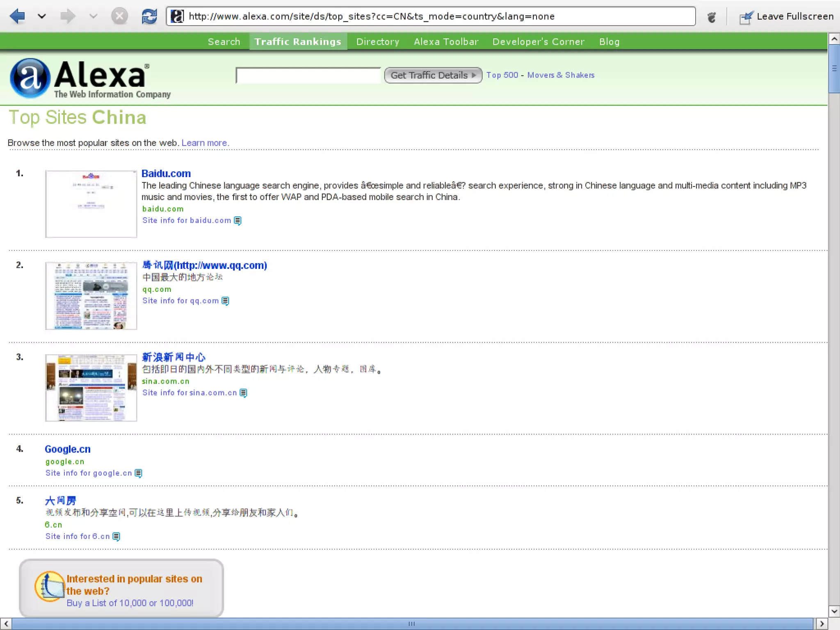Click the Epiphany foot spinner icon
The height and width of the screenshot is (630, 840).
712,17
